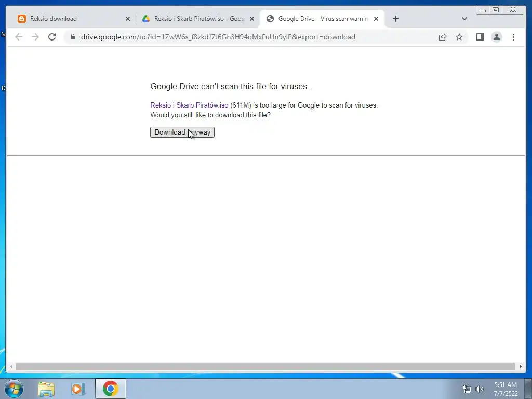Click the Download anyway button

coord(182,132)
